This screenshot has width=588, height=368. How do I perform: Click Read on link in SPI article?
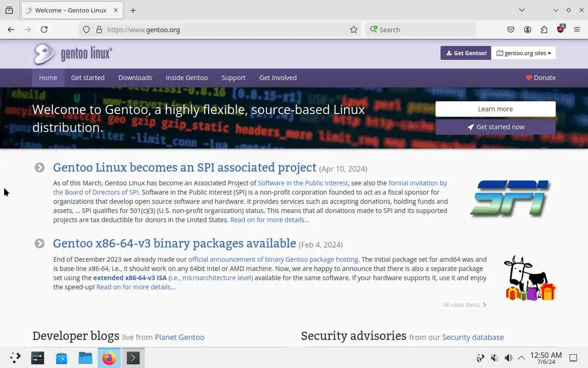click(270, 220)
